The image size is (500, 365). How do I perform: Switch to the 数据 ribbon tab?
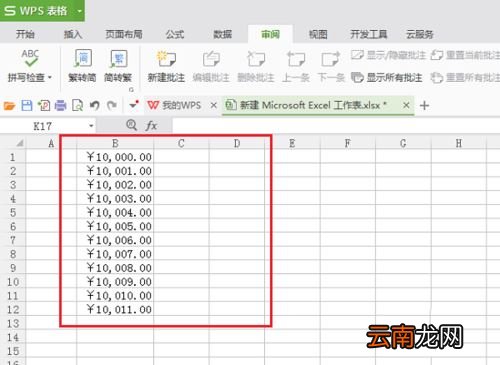point(222,34)
